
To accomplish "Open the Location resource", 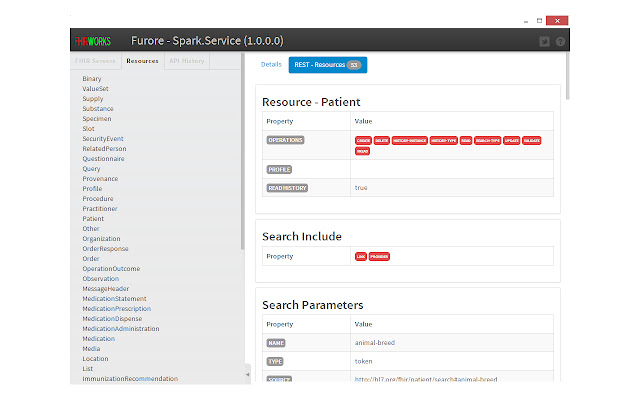I will pos(96,359).
